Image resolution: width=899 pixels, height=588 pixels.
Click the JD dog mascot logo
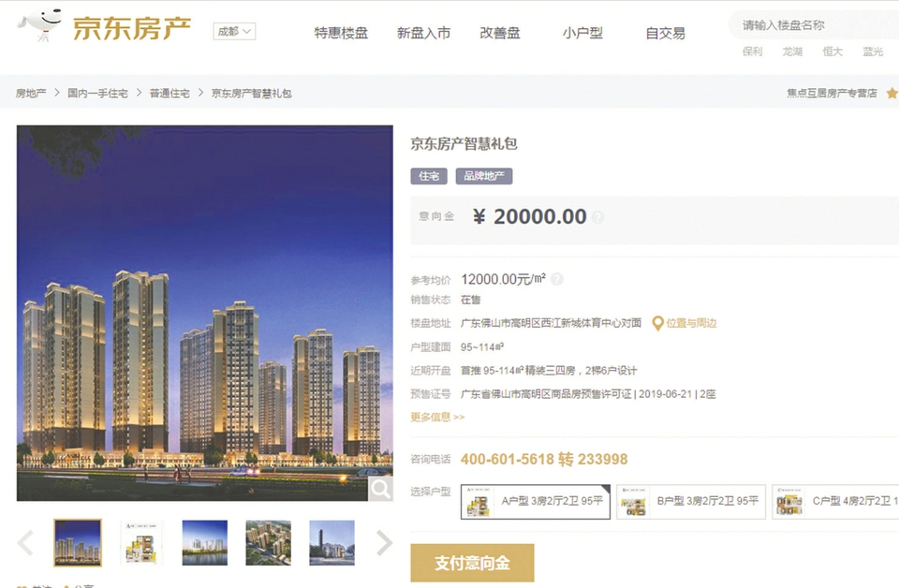[40, 24]
